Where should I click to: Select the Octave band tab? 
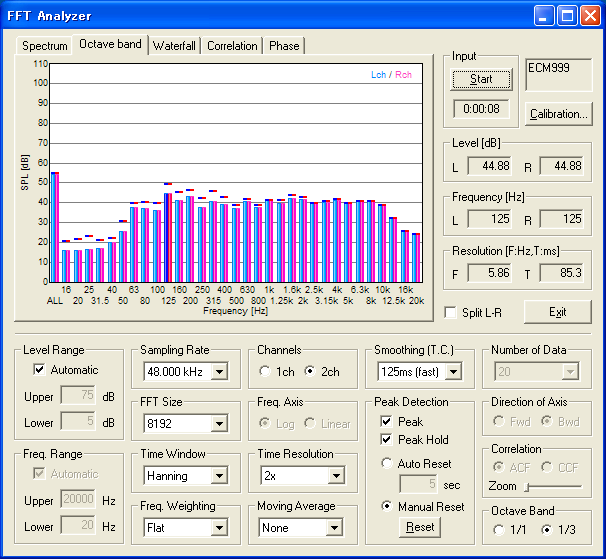pyautogui.click(x=110, y=44)
